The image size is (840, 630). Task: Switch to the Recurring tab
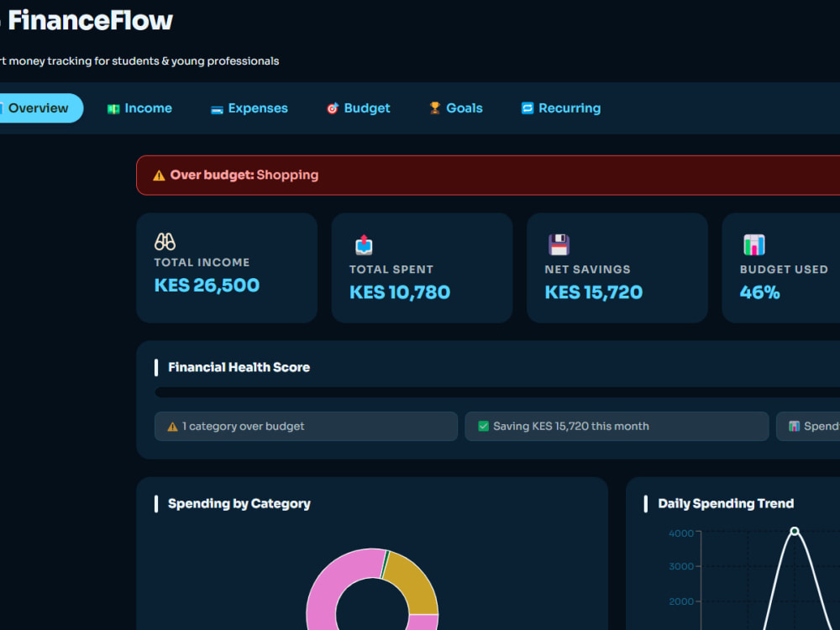(x=561, y=108)
